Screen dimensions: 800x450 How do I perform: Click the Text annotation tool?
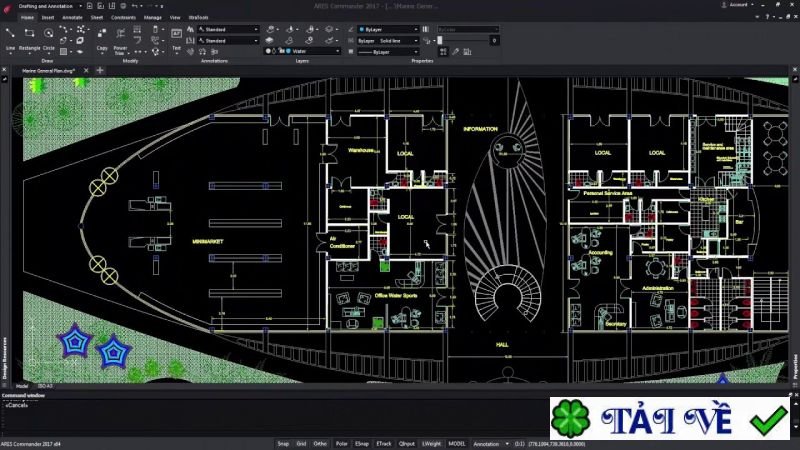176,36
